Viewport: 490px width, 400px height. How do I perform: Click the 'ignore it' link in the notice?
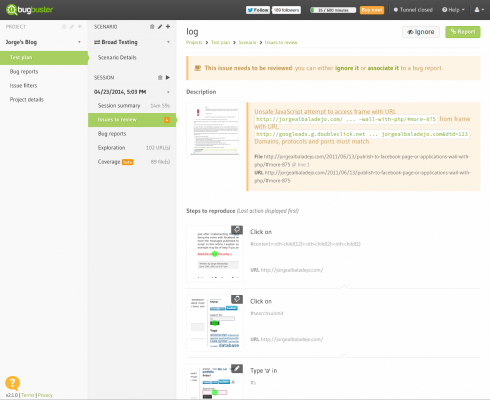point(347,68)
